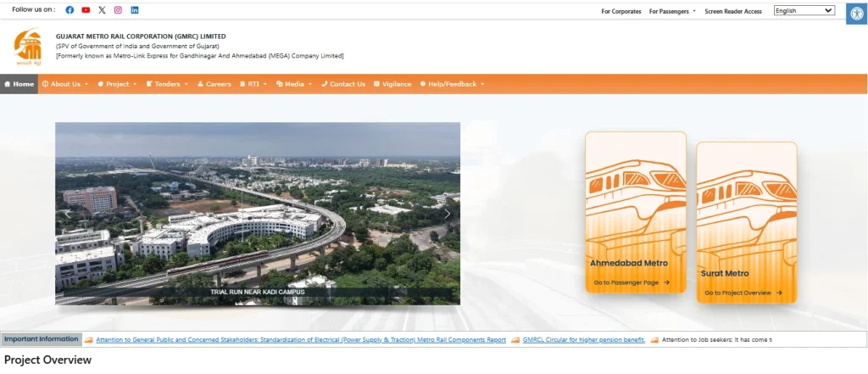Click the GMRC metro logo
Image resolution: width=868 pixels, height=374 pixels.
click(28, 47)
